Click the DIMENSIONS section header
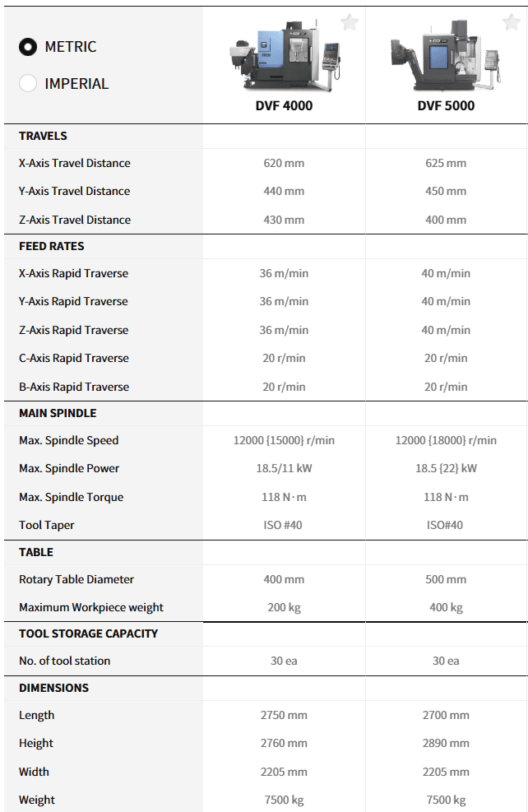This screenshot has height=812, width=528. pyautogui.click(x=53, y=688)
